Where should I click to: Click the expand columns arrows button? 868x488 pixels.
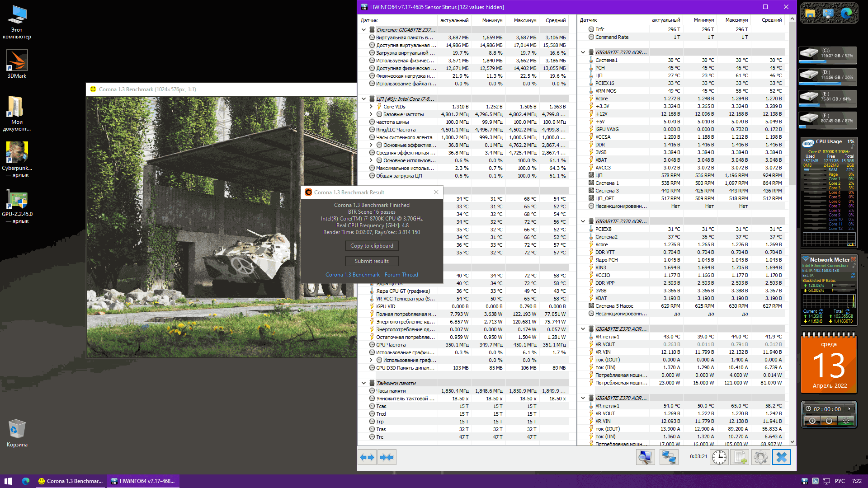[x=367, y=457]
